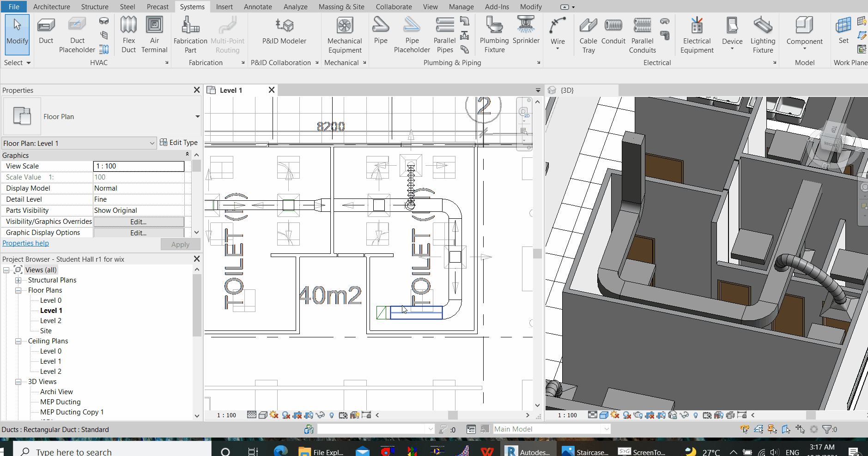
Task: Choose the Duct Accessory small icon
Action: (x=104, y=35)
